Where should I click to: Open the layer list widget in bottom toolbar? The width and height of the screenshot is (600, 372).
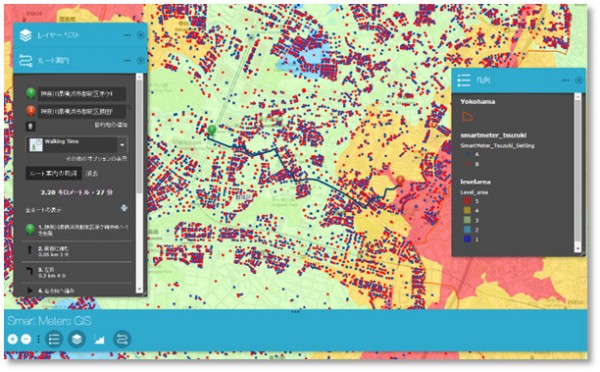77,339
